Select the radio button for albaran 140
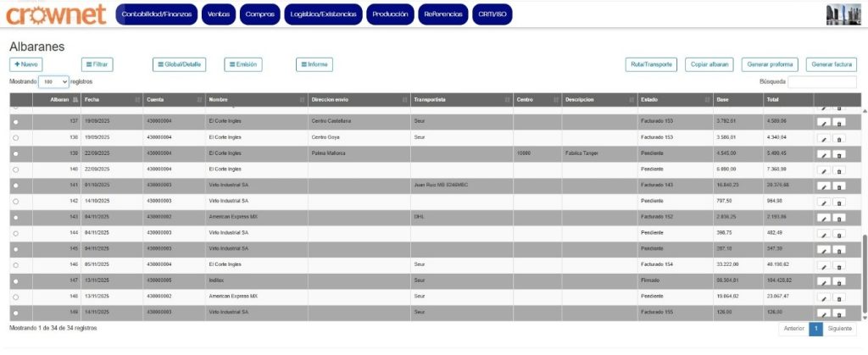The image size is (868, 355). [15, 169]
